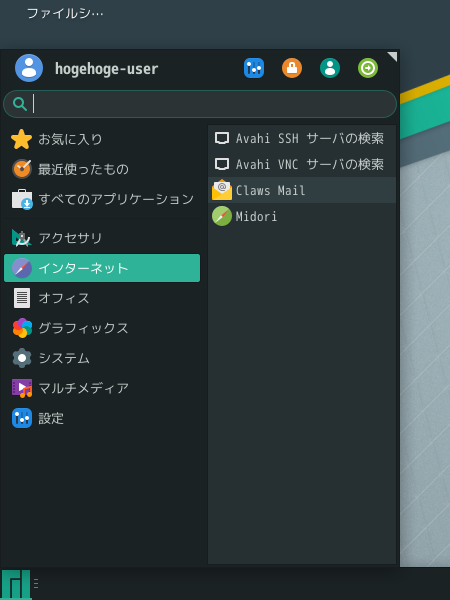Click the monitor icon beside Avahi SSH

[x=222, y=138]
